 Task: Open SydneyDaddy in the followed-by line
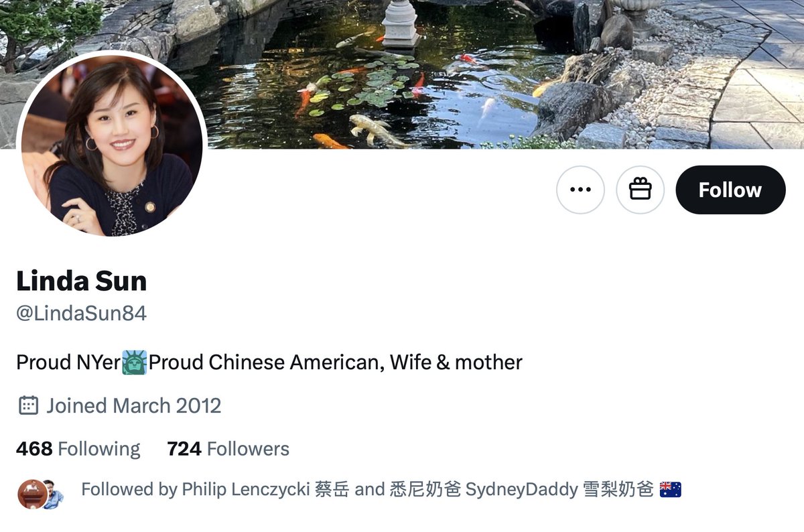(x=521, y=490)
